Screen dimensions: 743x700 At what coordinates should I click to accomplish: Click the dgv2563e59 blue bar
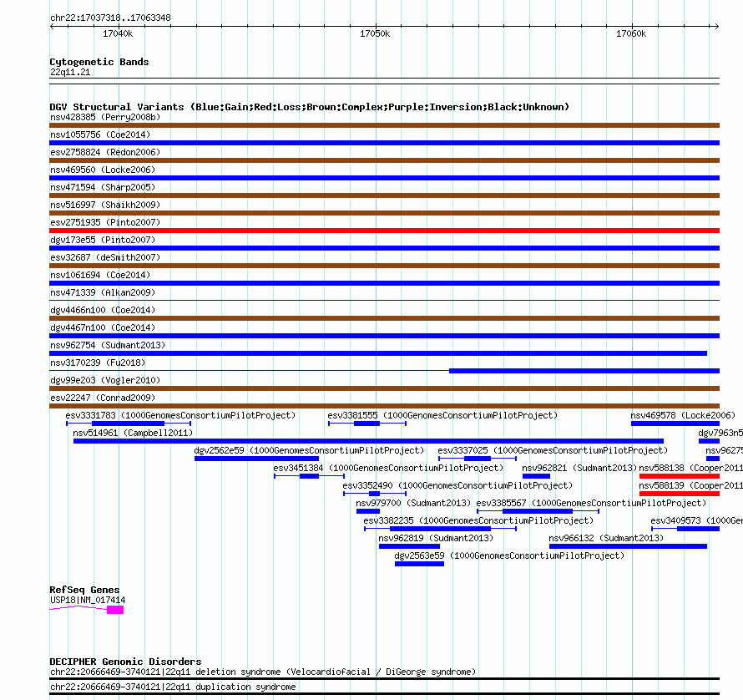click(x=419, y=564)
